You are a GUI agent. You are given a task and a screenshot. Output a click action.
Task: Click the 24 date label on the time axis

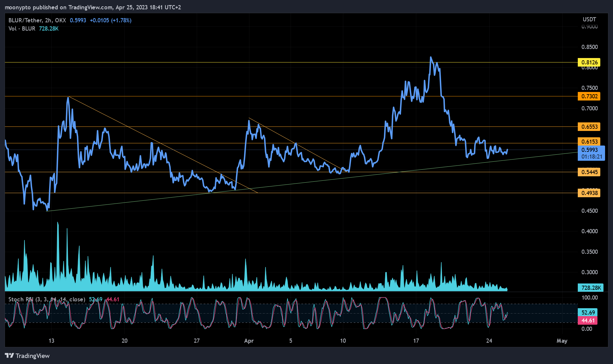[489, 341]
